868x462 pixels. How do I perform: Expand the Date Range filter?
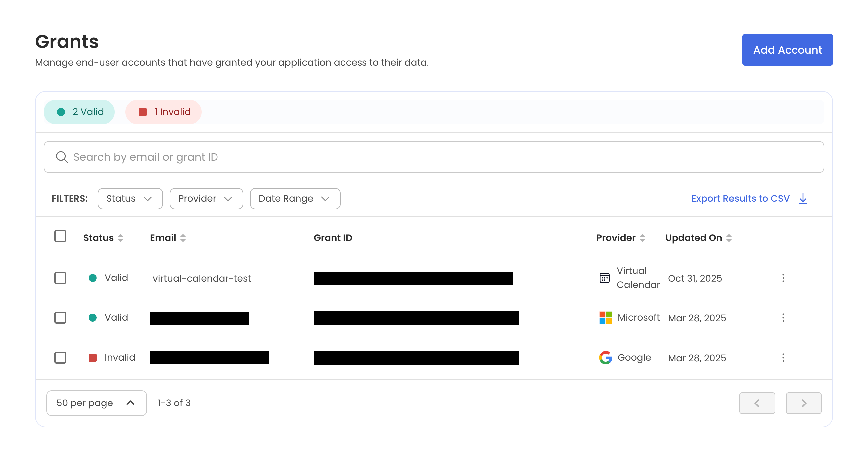pyautogui.click(x=295, y=199)
